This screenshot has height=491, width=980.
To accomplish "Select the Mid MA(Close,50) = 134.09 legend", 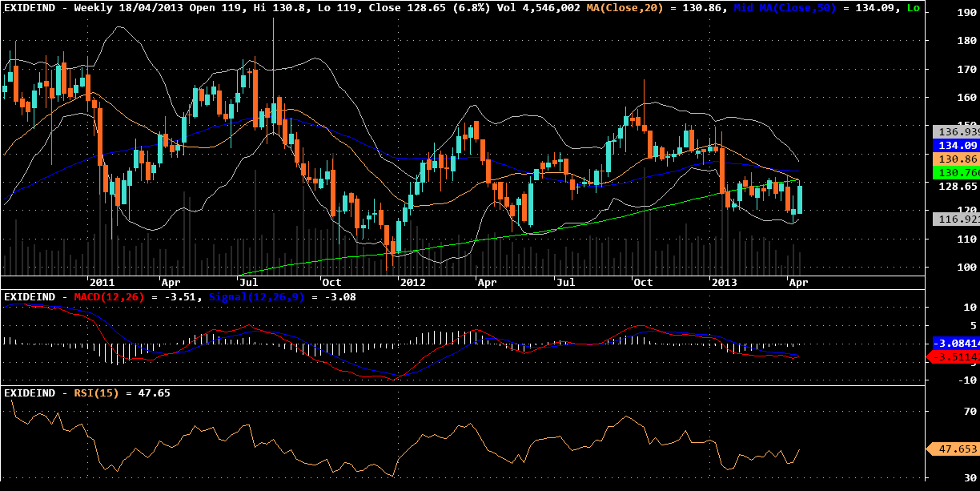I will [817, 7].
